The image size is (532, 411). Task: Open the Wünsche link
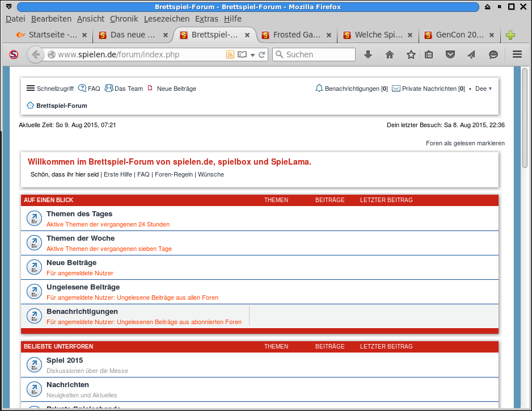click(x=211, y=174)
